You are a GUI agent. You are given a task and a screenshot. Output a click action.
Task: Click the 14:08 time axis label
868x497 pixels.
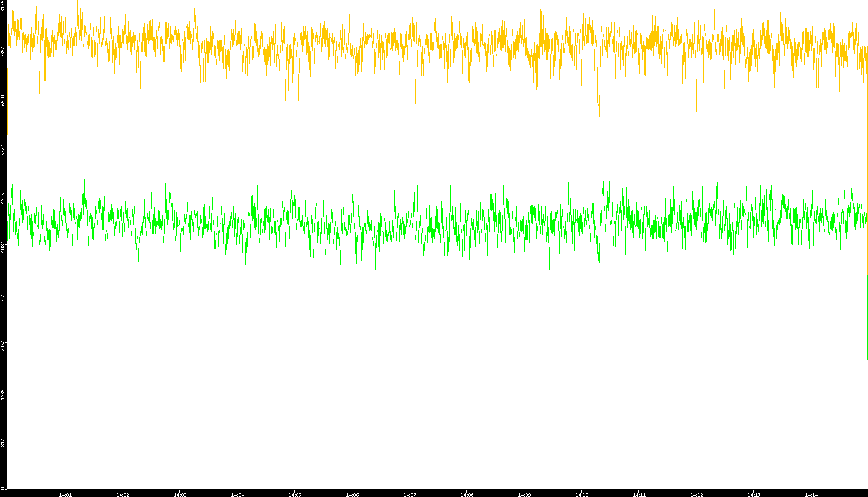coord(467,495)
